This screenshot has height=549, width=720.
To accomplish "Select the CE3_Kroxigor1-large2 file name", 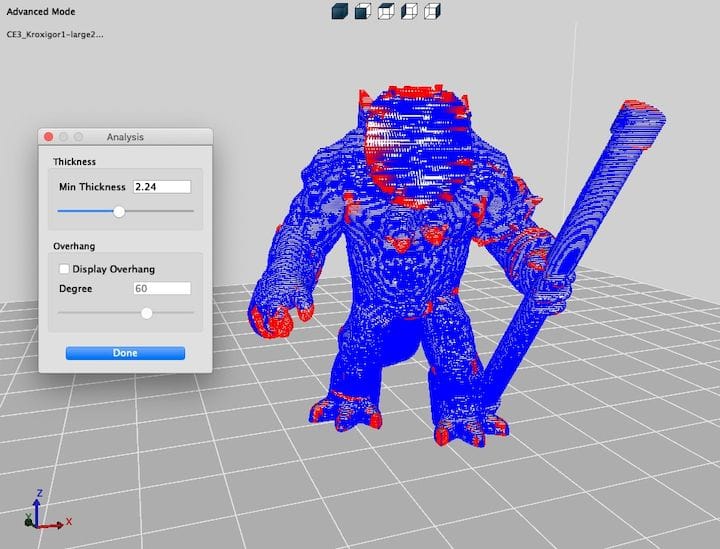I will tap(55, 34).
